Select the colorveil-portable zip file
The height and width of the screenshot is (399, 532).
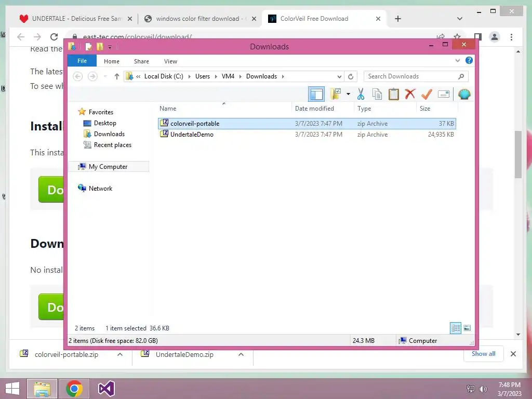(307, 124)
